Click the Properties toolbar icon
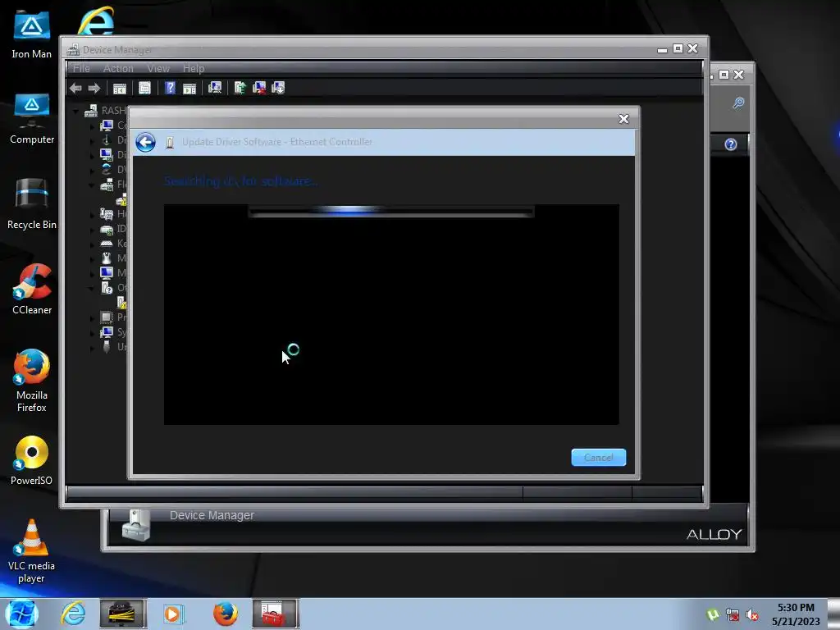 (x=144, y=88)
